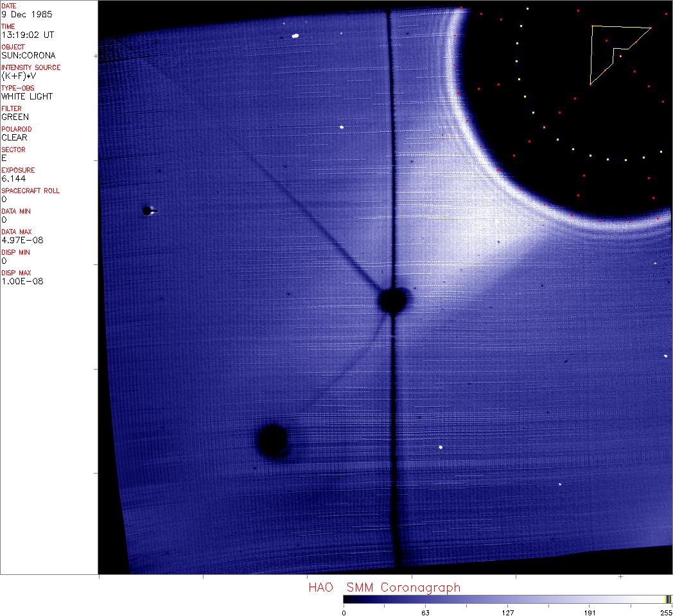Click the exposure value 6.144
673x616 pixels.
(13, 178)
